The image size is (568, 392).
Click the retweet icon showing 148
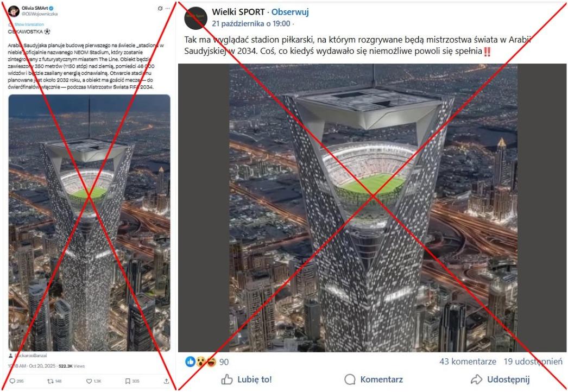pos(51,381)
